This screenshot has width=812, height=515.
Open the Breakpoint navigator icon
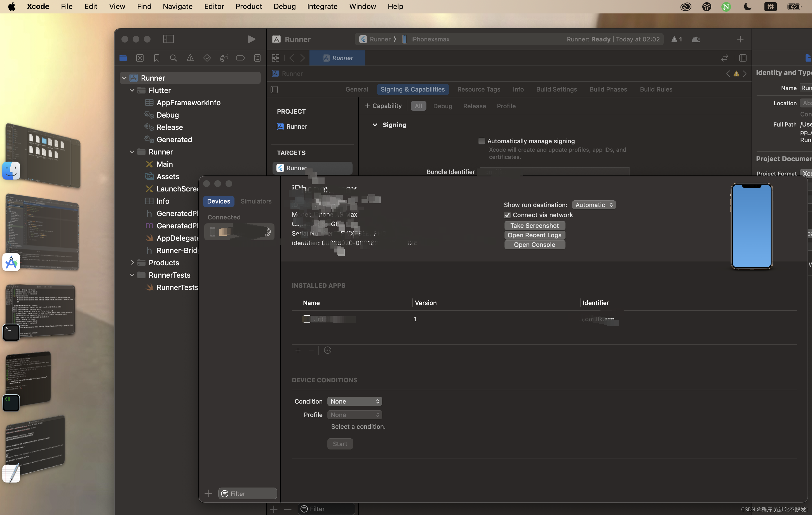coord(240,58)
